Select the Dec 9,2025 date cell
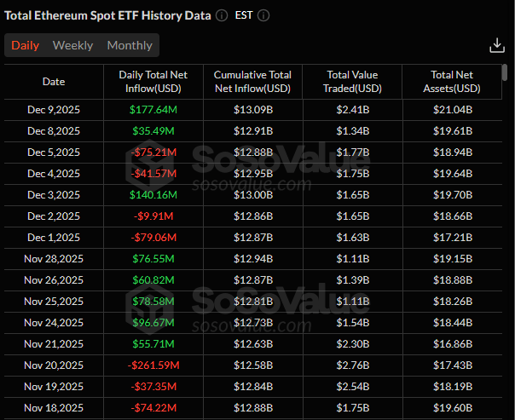This screenshot has width=515, height=420. [54, 109]
